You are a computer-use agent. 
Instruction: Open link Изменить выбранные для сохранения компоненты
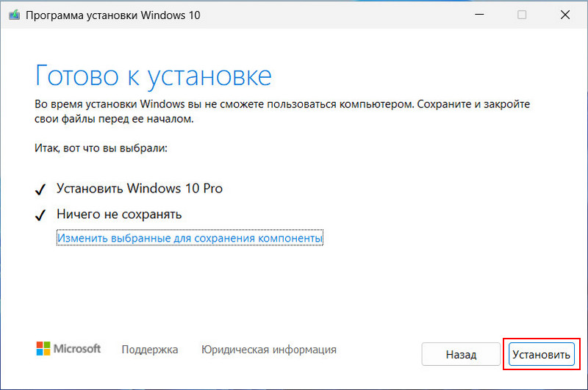[x=190, y=238]
